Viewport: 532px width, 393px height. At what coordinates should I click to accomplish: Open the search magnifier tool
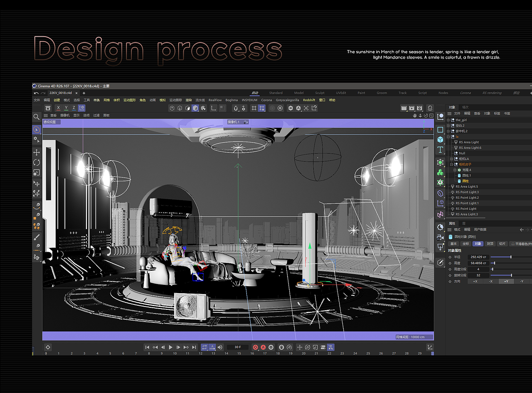pos(37,117)
